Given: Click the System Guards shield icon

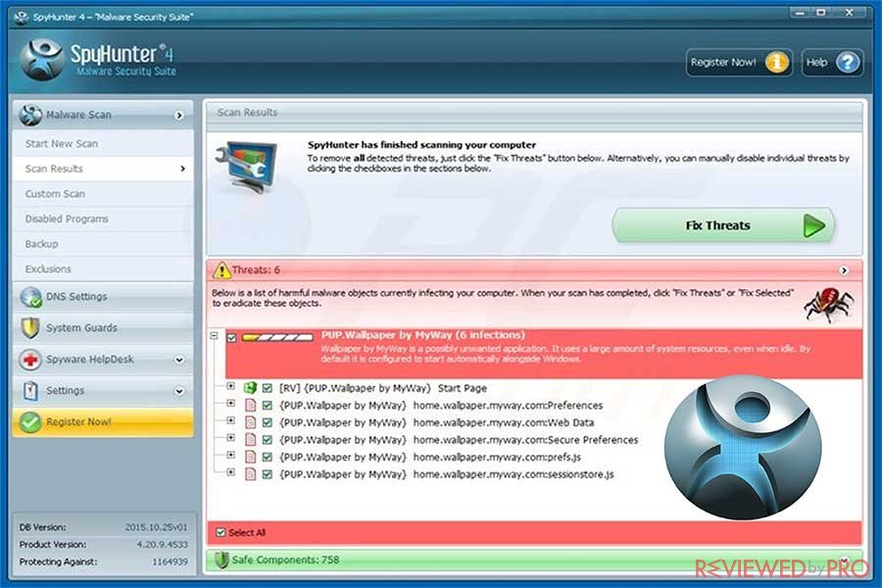Looking at the screenshot, I should 30,327.
